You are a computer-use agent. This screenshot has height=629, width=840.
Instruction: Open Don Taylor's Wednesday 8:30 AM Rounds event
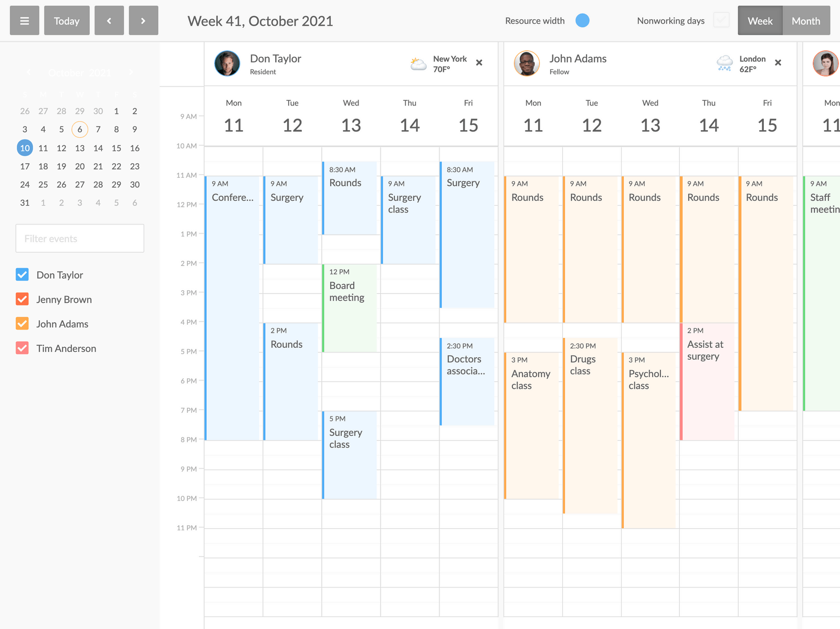tap(349, 198)
